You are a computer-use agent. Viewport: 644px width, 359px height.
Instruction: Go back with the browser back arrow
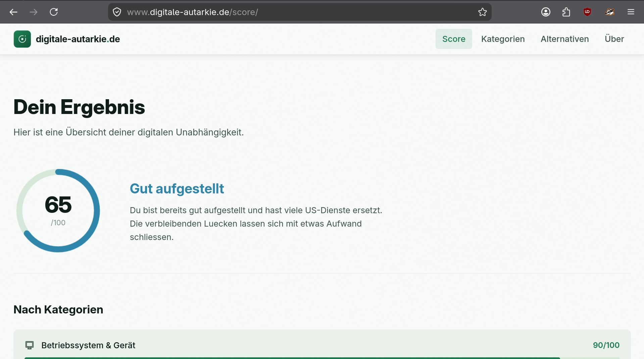click(x=13, y=12)
